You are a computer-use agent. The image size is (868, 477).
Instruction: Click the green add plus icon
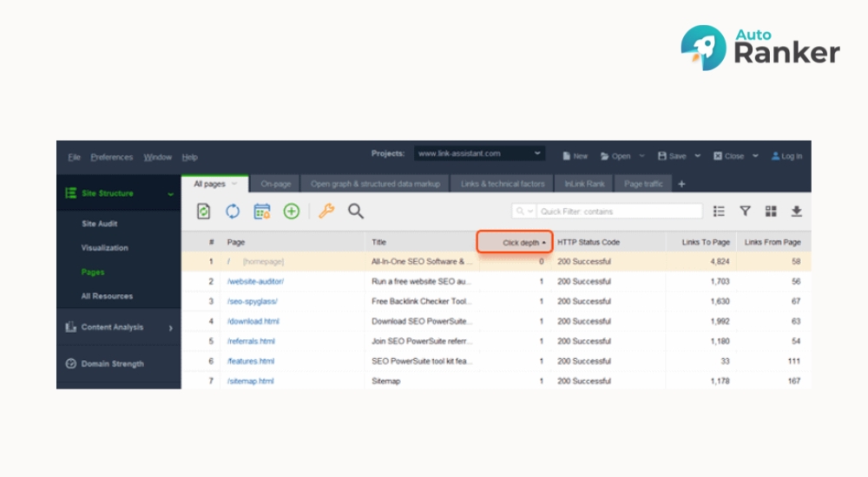click(291, 212)
